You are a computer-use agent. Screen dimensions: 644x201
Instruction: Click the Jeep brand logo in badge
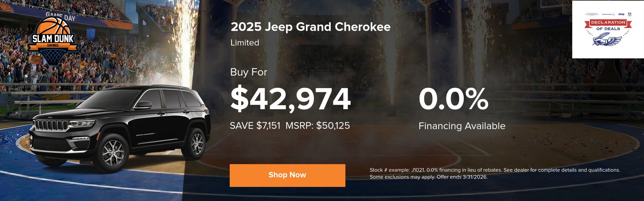(621, 14)
